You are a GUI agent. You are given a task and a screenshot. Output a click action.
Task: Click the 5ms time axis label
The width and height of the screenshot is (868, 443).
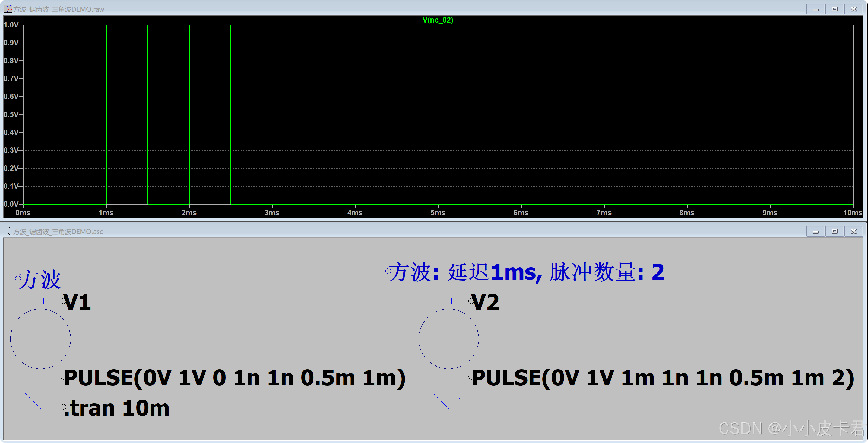click(438, 213)
